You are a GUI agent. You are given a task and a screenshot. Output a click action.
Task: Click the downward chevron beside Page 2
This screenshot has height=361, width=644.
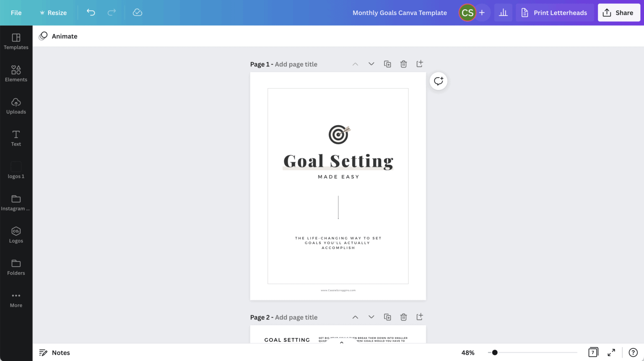click(371, 317)
